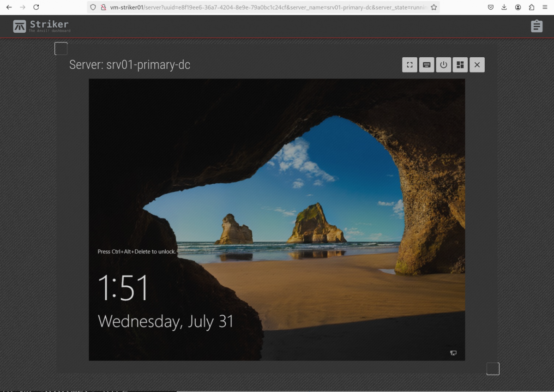
Task: Click the network icon on lock screen
Action: [453, 353]
